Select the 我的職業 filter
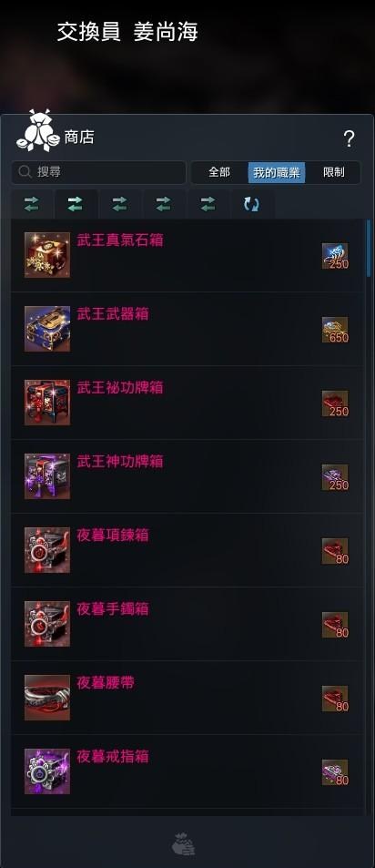The width and height of the screenshot is (375, 868). click(277, 172)
